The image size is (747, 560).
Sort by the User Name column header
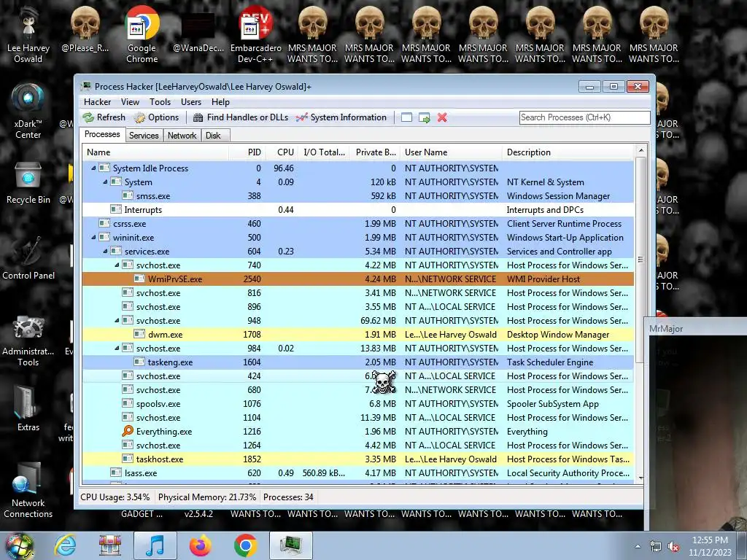451,152
